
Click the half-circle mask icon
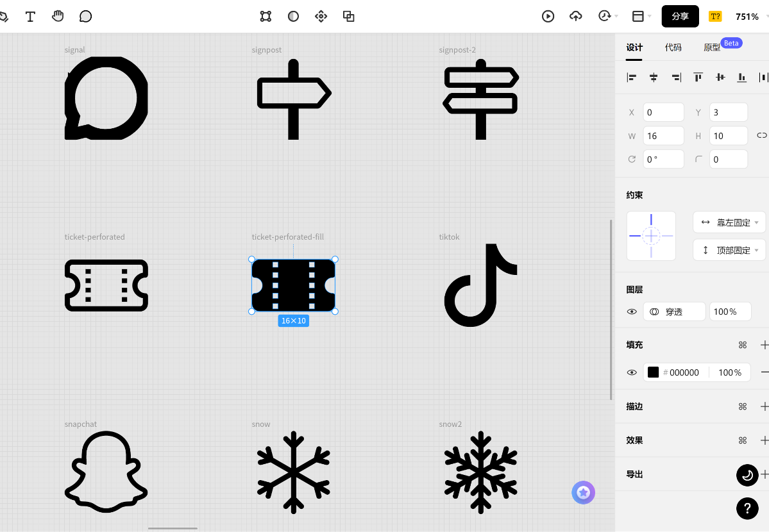[x=293, y=16]
